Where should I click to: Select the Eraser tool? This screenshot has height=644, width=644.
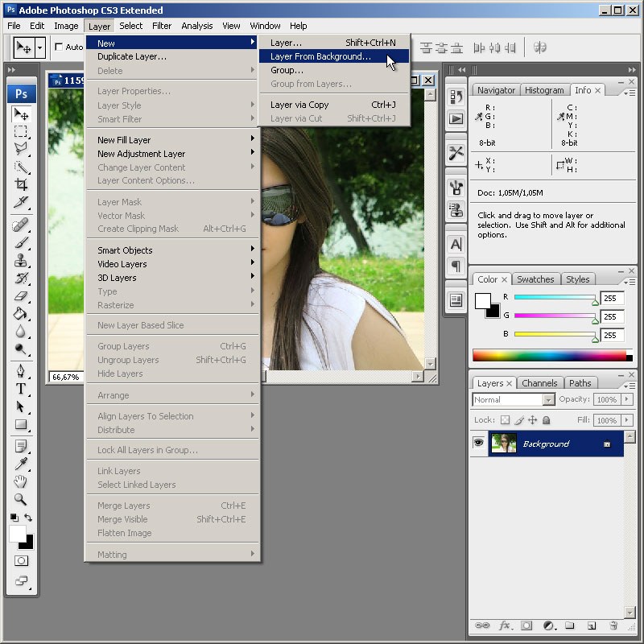click(21, 295)
